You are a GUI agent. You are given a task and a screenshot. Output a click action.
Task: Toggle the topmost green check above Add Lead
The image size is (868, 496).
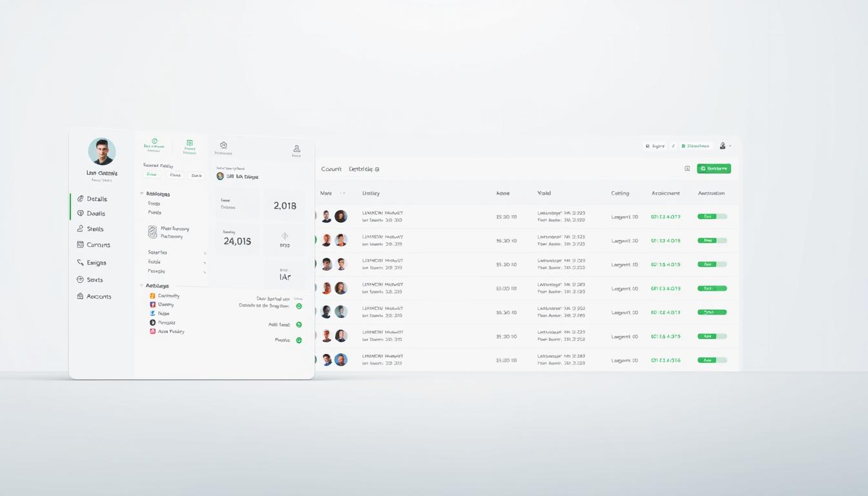(x=298, y=306)
